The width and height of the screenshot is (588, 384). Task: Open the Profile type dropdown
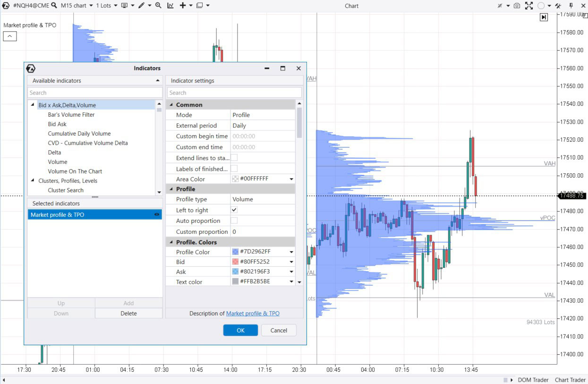pos(263,199)
